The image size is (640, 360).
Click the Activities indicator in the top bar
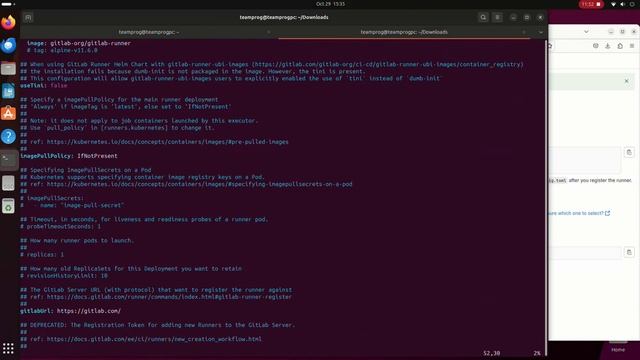8,4
